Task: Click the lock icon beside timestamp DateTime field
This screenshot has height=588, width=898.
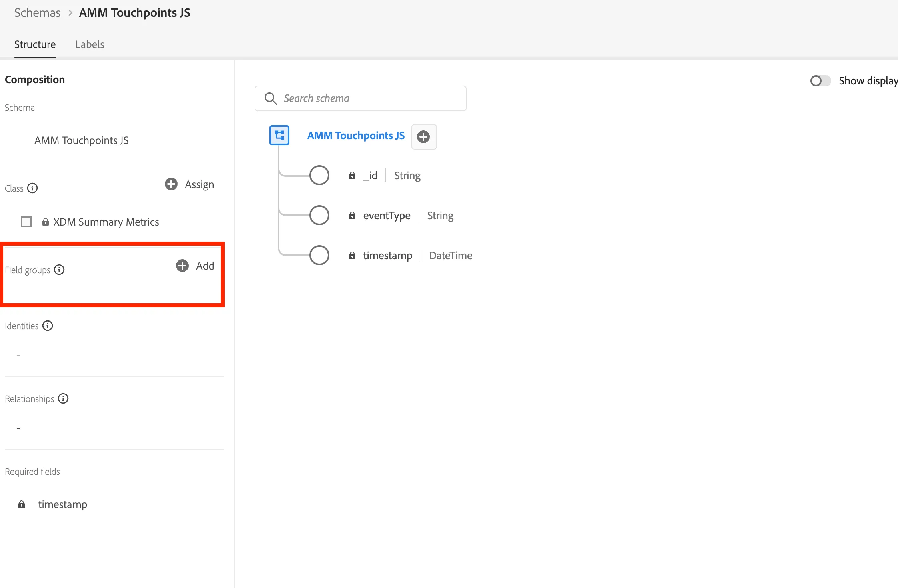Action: [x=352, y=255]
